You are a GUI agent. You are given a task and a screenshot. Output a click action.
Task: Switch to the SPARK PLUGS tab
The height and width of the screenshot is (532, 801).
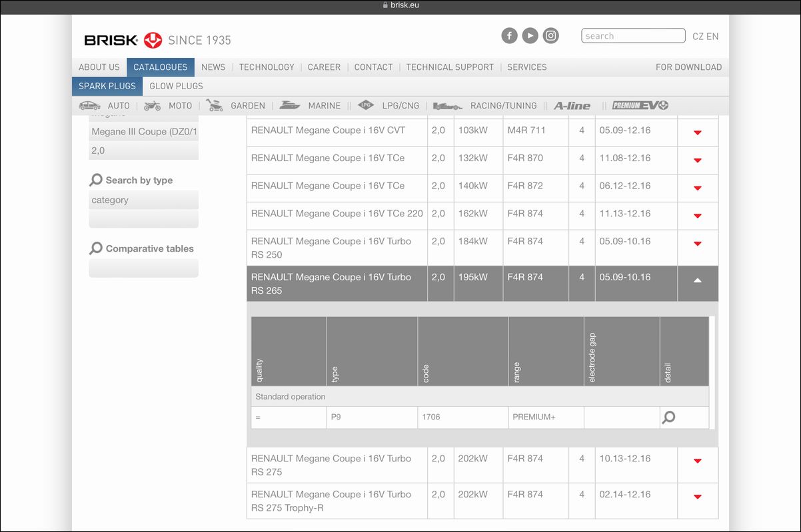(x=107, y=86)
